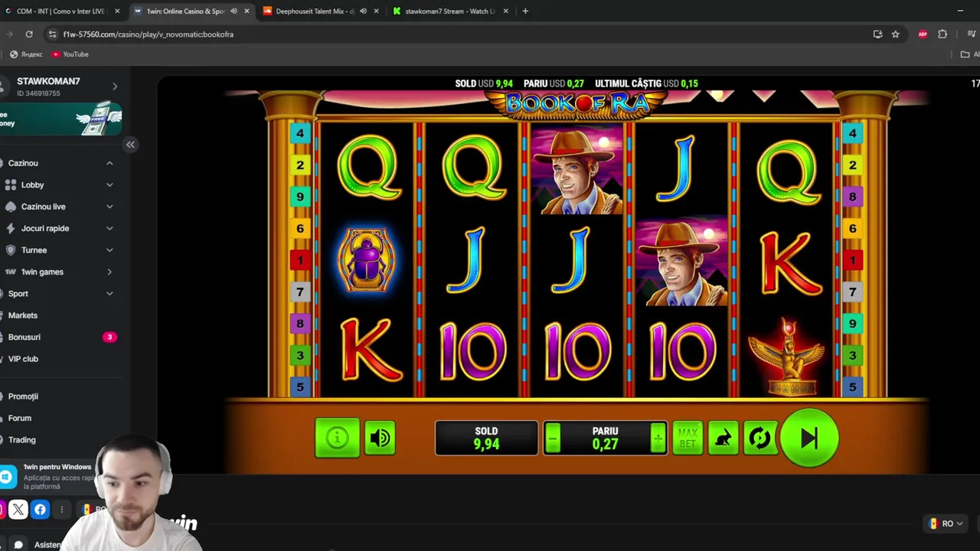Click the Jocuri rapide lightning icon

coord(11,228)
